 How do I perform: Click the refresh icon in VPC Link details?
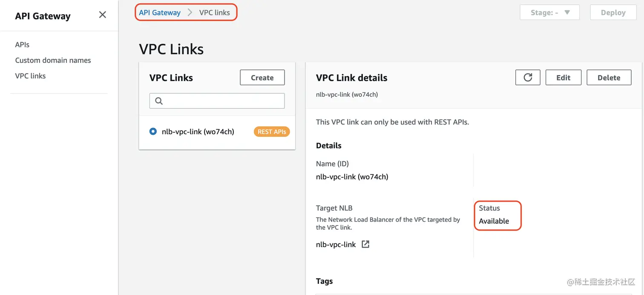click(528, 78)
